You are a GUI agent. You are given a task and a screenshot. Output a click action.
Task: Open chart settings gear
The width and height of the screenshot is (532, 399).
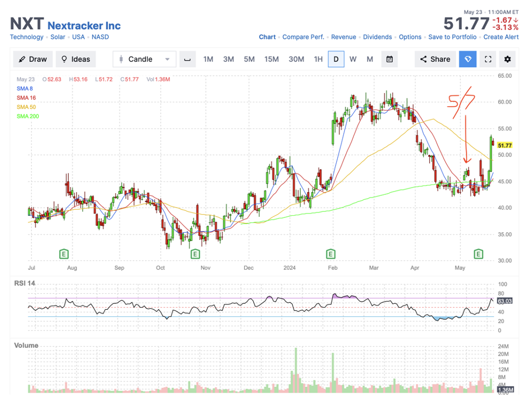pyautogui.click(x=508, y=59)
